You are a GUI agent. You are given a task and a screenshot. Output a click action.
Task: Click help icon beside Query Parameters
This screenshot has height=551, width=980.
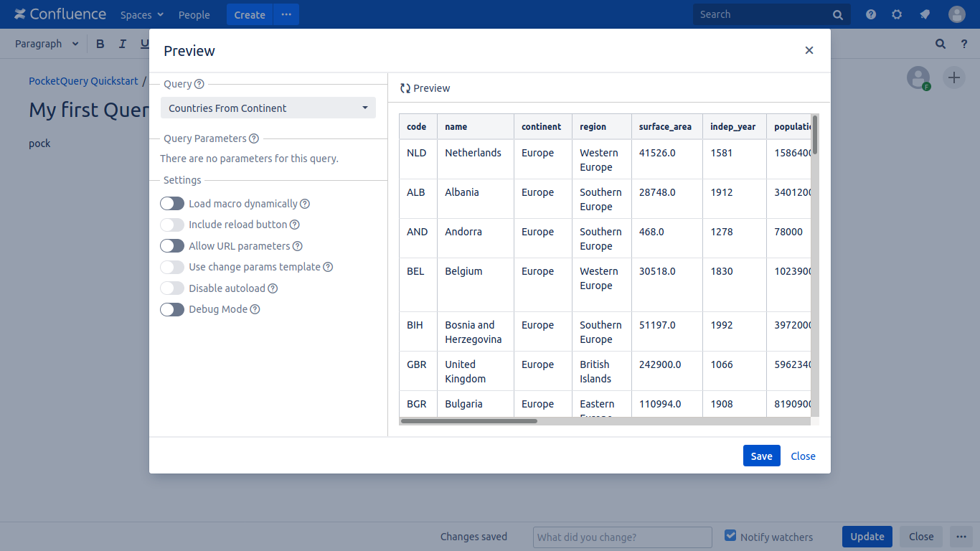254,138
